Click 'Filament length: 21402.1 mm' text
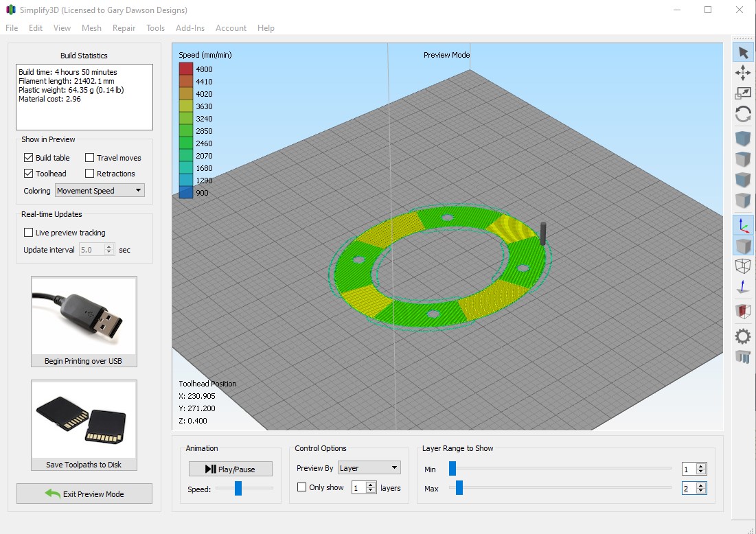Screen dimensions: 756x534 click(x=67, y=81)
